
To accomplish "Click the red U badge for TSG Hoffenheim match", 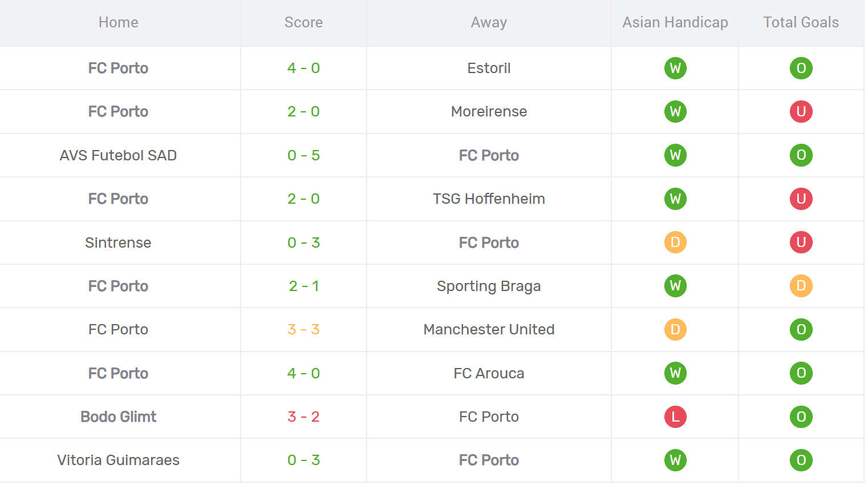I will tap(801, 199).
